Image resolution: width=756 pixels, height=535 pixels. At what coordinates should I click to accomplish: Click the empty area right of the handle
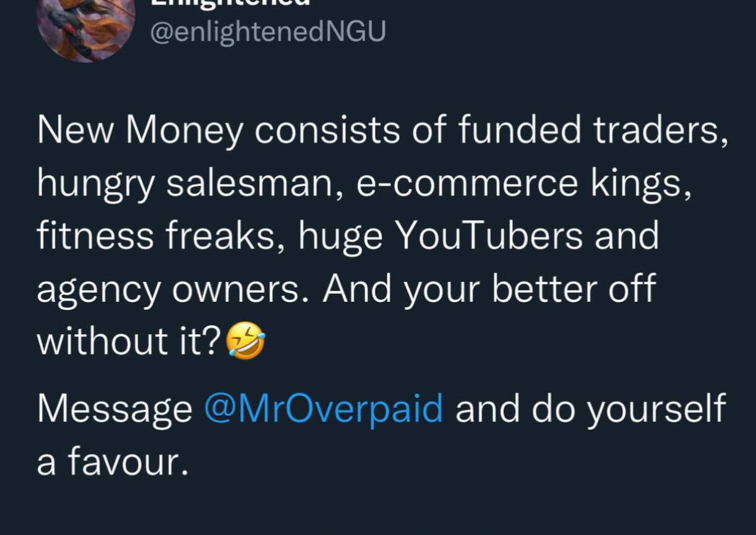[557, 31]
